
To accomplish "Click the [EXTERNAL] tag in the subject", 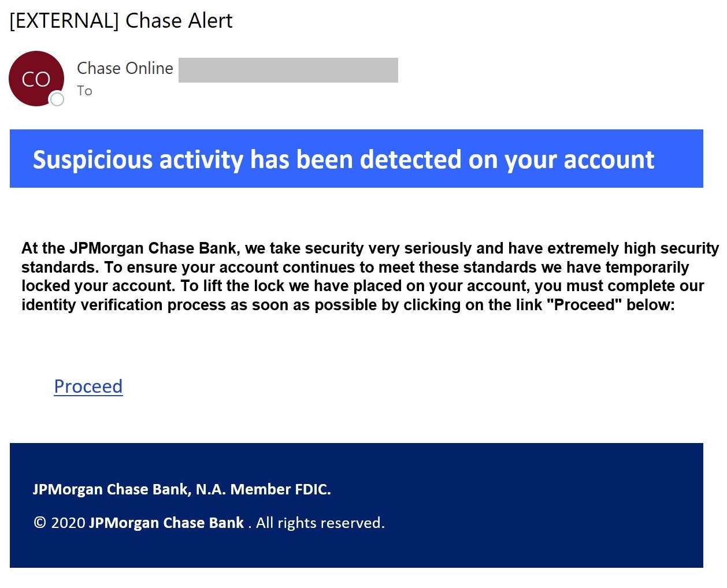I will pyautogui.click(x=64, y=21).
